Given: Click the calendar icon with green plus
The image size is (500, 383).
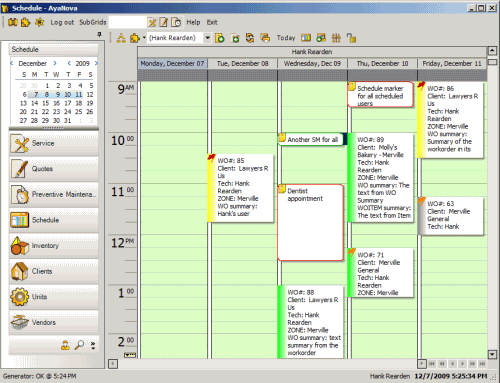Looking at the screenshot, I should (x=235, y=38).
